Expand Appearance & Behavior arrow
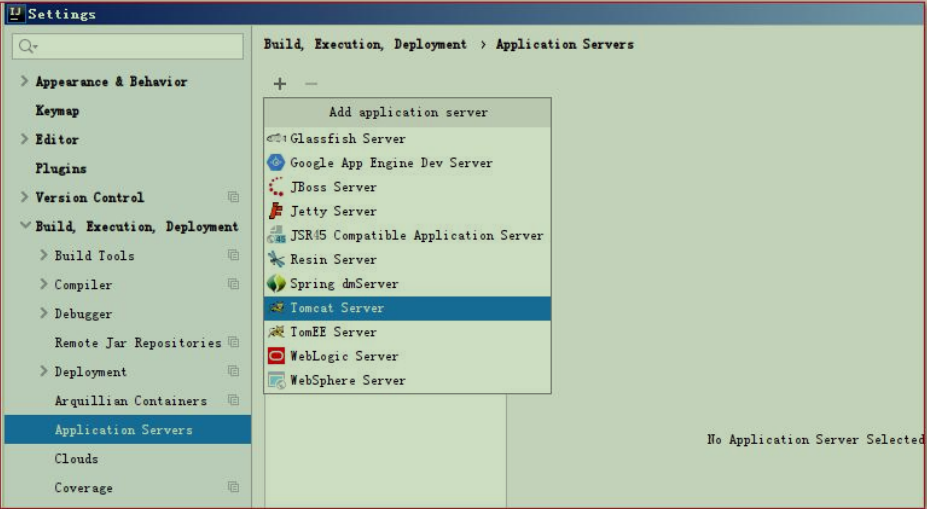927x509 pixels. pos(24,81)
